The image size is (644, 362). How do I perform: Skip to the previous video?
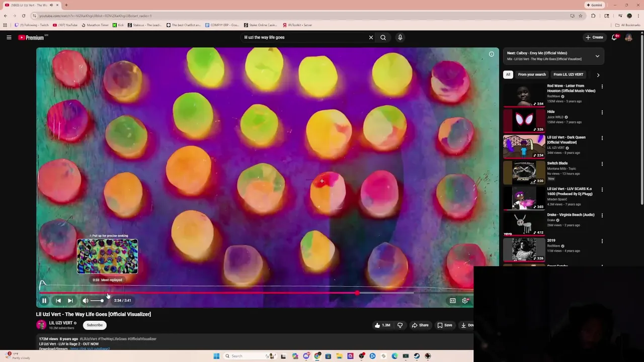tap(58, 301)
